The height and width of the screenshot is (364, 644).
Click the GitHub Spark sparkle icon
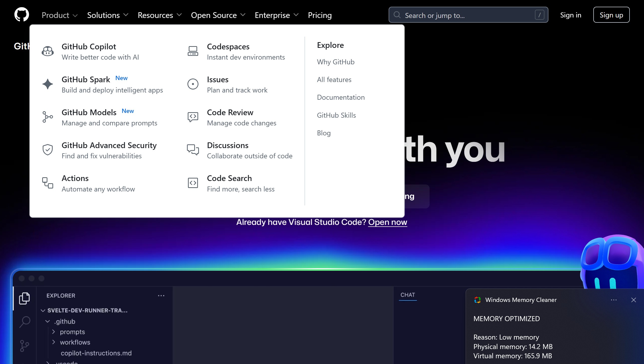pos(48,84)
